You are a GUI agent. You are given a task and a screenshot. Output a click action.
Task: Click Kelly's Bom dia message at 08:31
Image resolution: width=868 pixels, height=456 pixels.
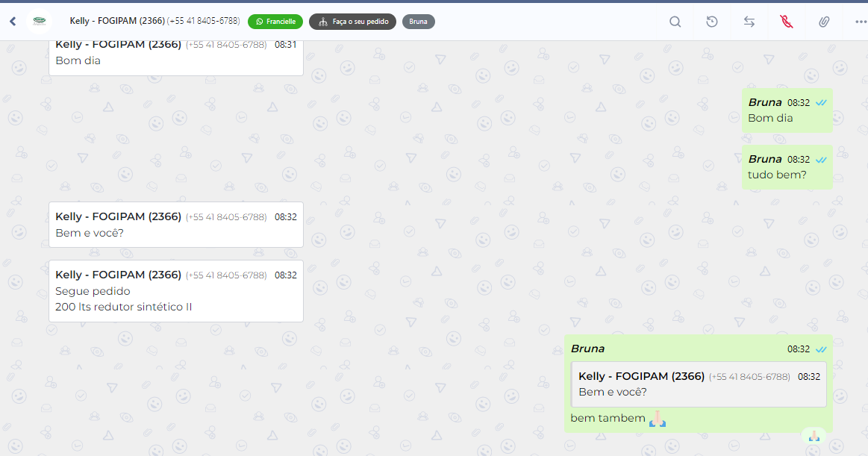[x=176, y=57]
